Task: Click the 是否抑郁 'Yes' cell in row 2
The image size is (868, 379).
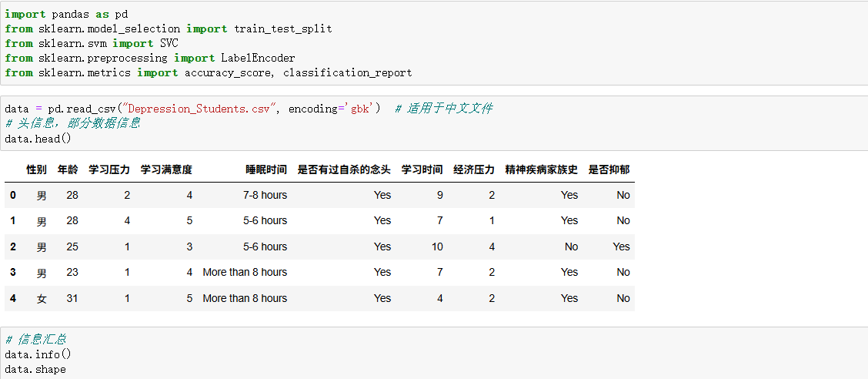Action: 621,247
